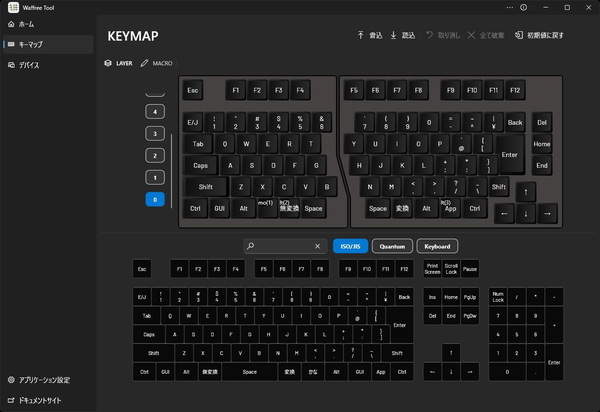Screen dimensions: 600x412
Task: Open アプリケーション設定 gear icon
Action: 11,380
